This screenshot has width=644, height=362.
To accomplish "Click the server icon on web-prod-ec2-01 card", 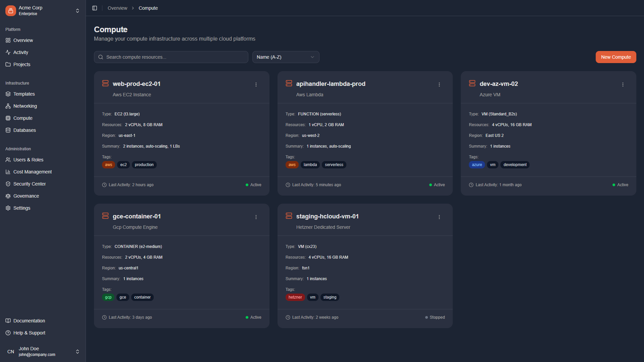I will click(x=105, y=83).
